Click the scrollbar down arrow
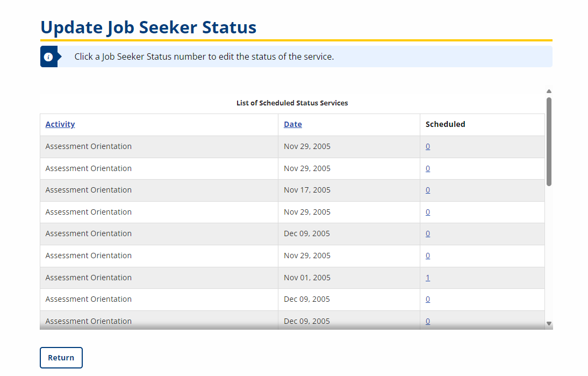The width and height of the screenshot is (588, 376). click(549, 323)
